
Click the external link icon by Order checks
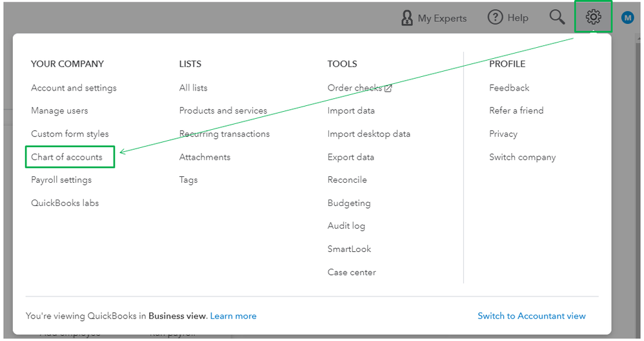(x=388, y=88)
